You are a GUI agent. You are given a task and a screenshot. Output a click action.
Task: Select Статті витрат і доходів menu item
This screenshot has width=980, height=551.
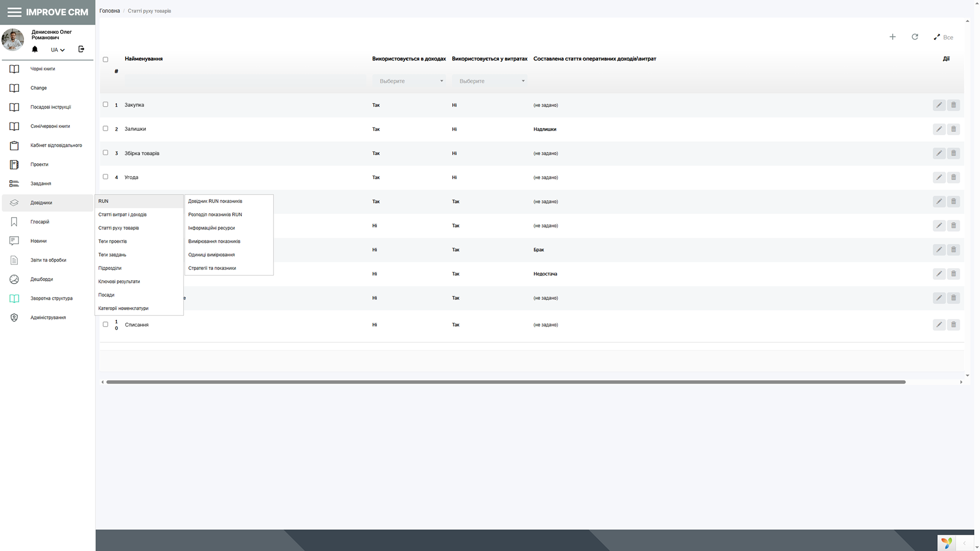(122, 215)
